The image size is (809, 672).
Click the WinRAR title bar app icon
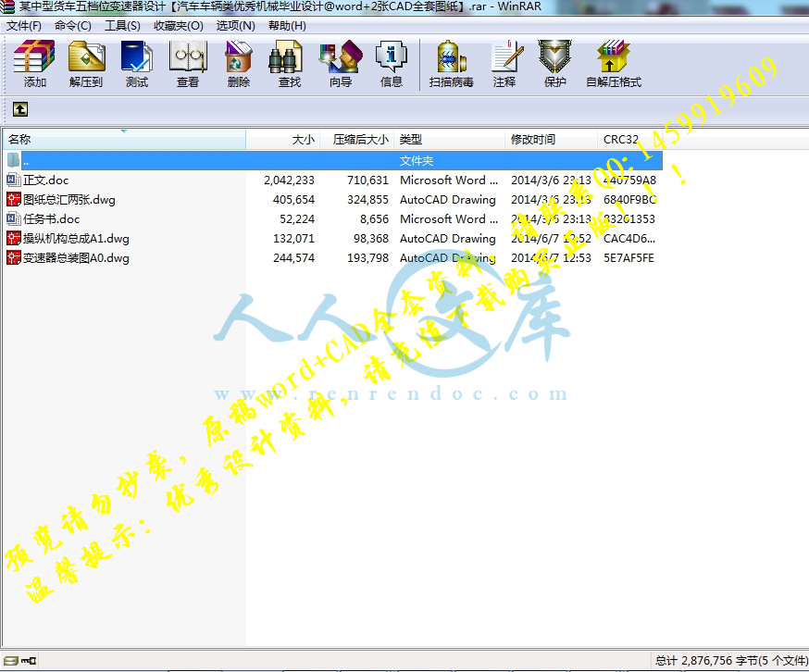[x=7, y=6]
